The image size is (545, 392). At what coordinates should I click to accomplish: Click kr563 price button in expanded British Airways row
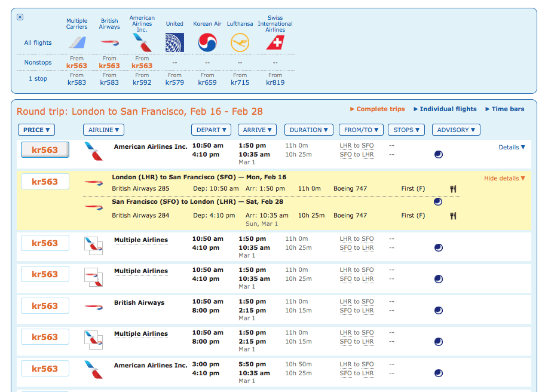(45, 182)
